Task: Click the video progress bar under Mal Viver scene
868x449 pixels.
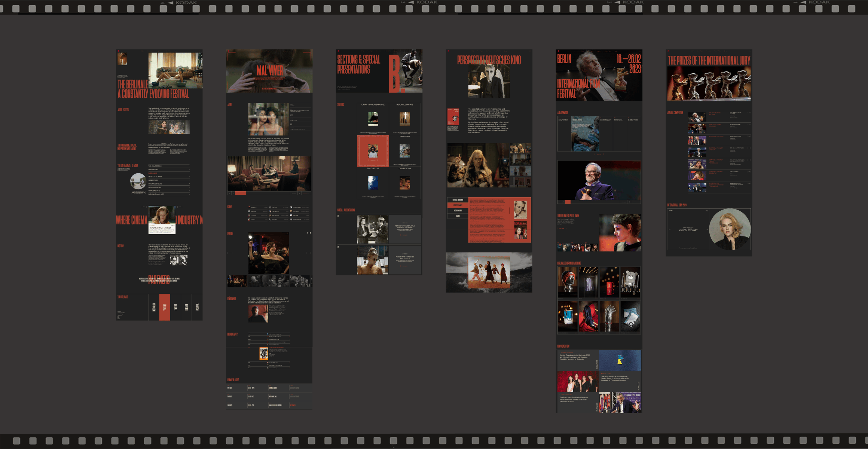Action: (x=262, y=193)
